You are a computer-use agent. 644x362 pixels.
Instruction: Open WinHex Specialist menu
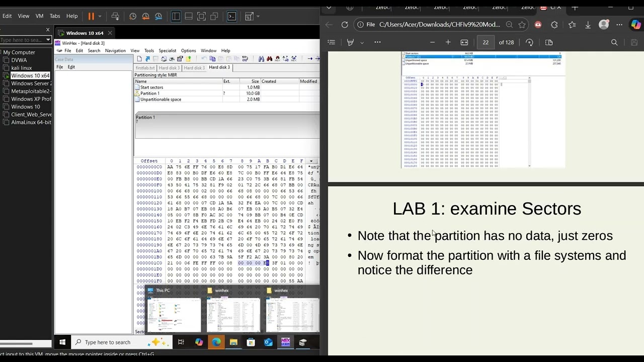[x=168, y=51]
